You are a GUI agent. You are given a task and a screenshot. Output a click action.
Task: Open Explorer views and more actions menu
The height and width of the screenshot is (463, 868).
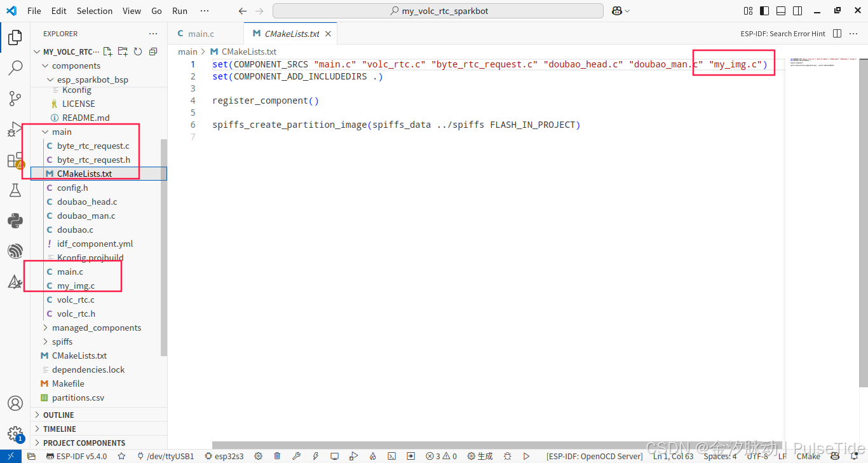pos(153,34)
